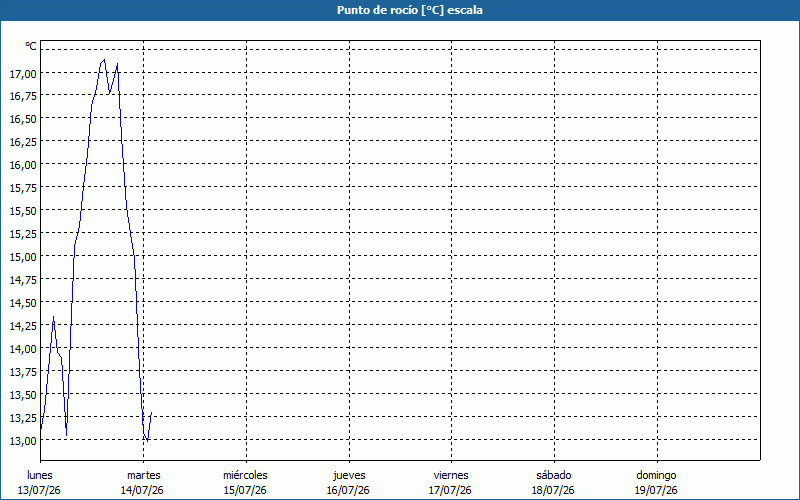Click the °C unit label
This screenshot has height=500, width=800.
tap(31, 46)
